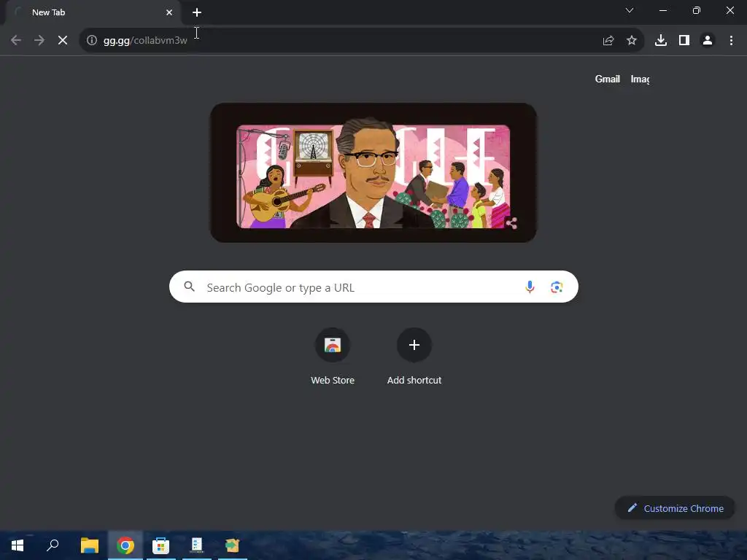The width and height of the screenshot is (747, 560).
Task: View site information icon in address bar
Action: [92, 41]
